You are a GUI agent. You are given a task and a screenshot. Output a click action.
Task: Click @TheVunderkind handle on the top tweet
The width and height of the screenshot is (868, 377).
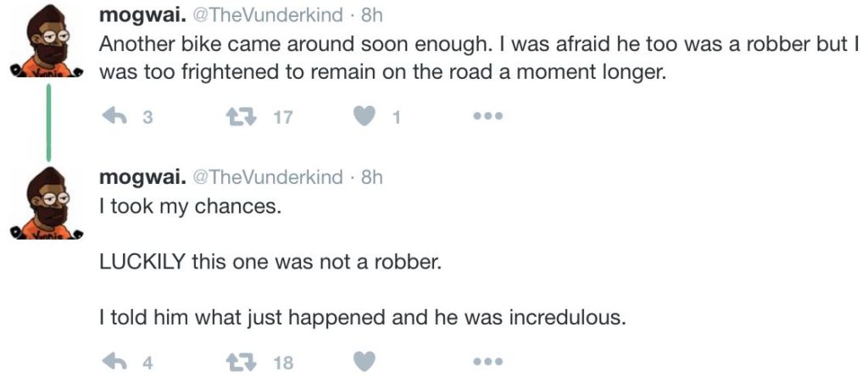[x=268, y=15]
